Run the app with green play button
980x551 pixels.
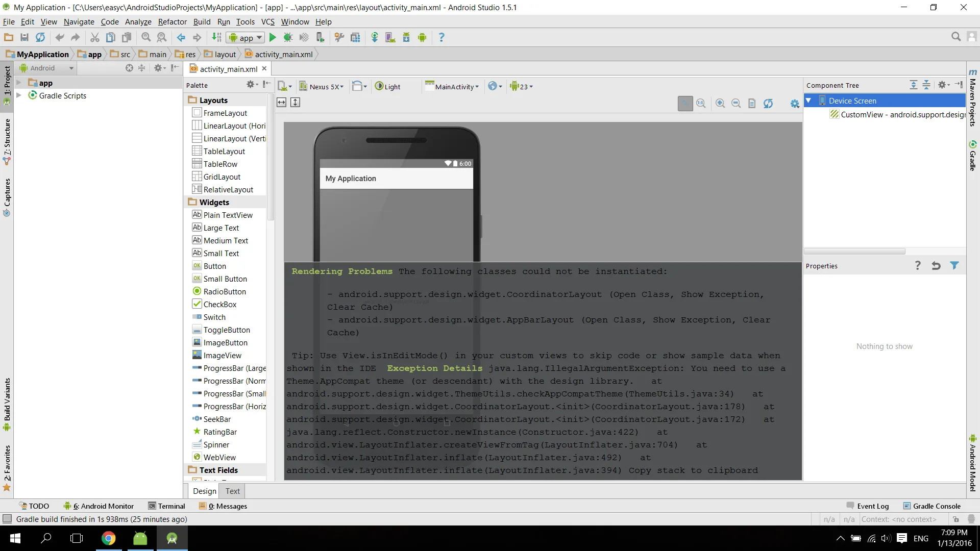tap(273, 37)
